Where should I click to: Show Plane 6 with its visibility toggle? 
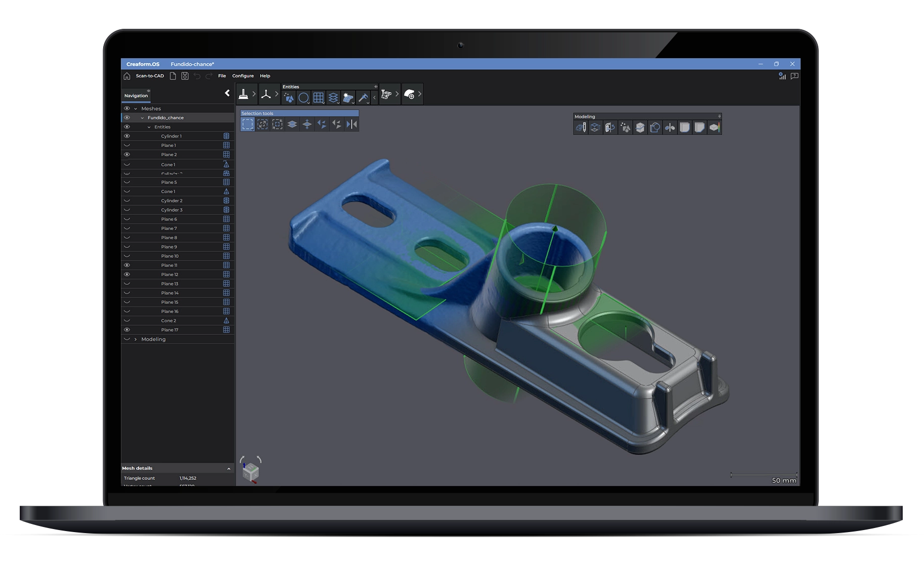127,219
